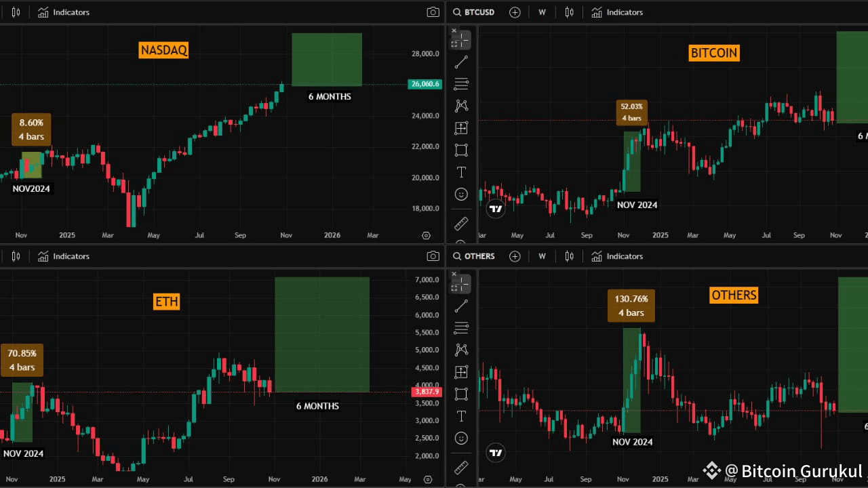
Task: Take a snapshot of the ETH chart
Action: (433, 256)
